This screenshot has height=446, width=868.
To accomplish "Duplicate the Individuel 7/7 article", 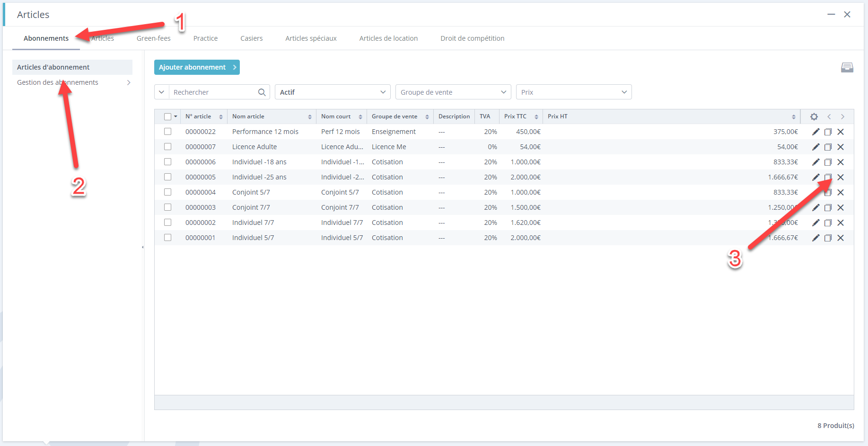I will coord(828,223).
